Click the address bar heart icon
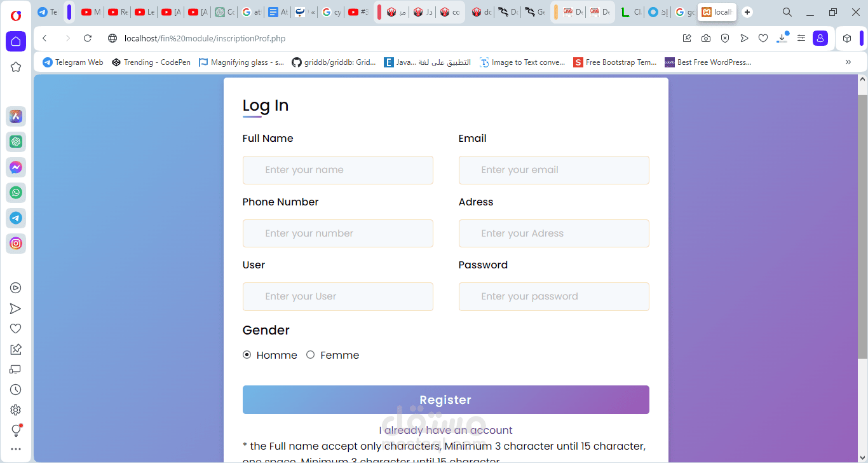The image size is (868, 463). click(763, 38)
